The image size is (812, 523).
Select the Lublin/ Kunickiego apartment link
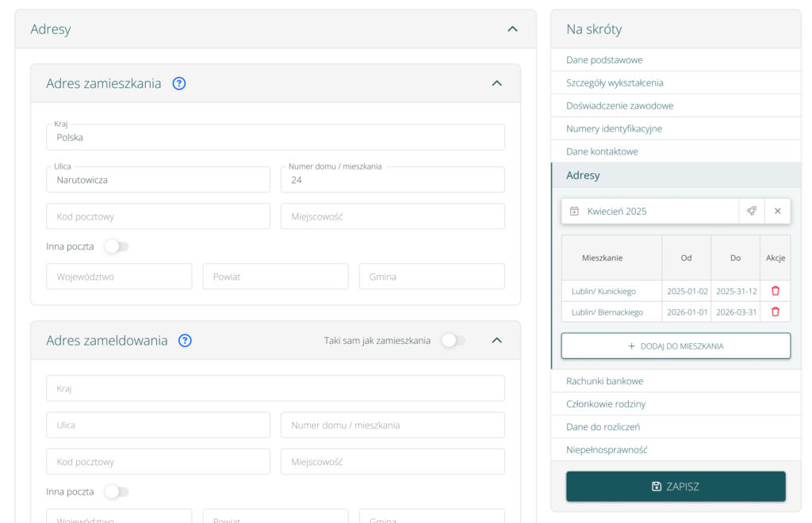pyautogui.click(x=603, y=292)
